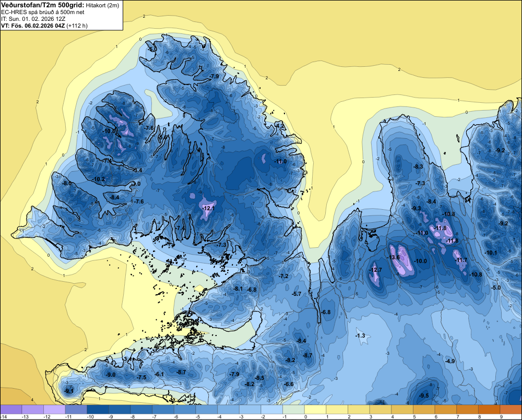Click the '-10.0' temperature label
Image resolution: width=522 pixels, height=420 pixels.
point(420,261)
